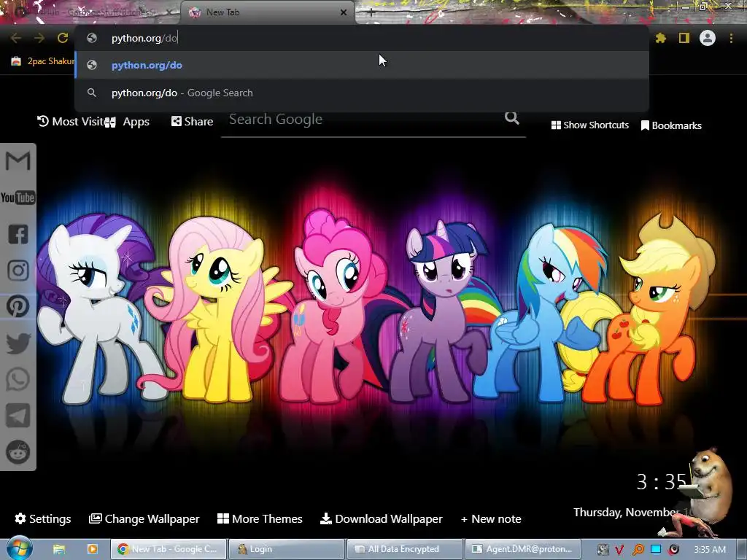Toggle the browser side panel icon
747x560 pixels.
pos(684,38)
